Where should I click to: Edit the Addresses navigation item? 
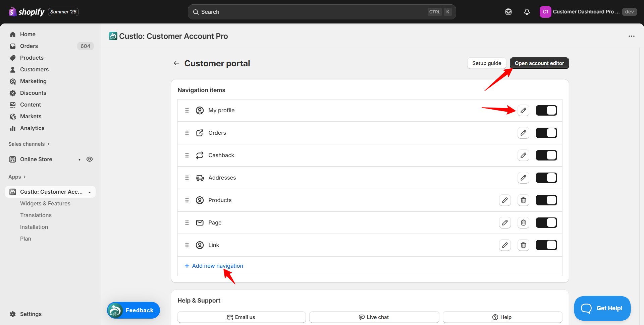523,178
